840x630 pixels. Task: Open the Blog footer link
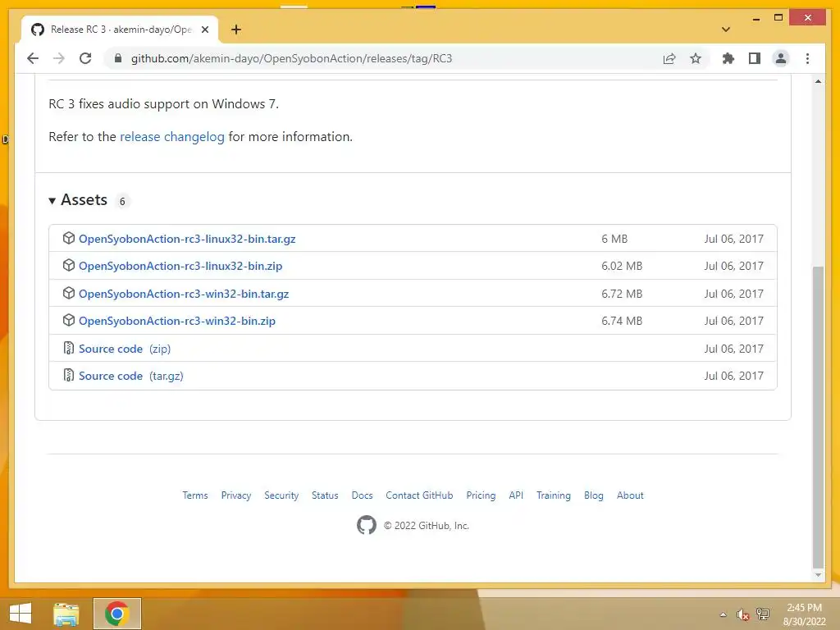click(594, 495)
